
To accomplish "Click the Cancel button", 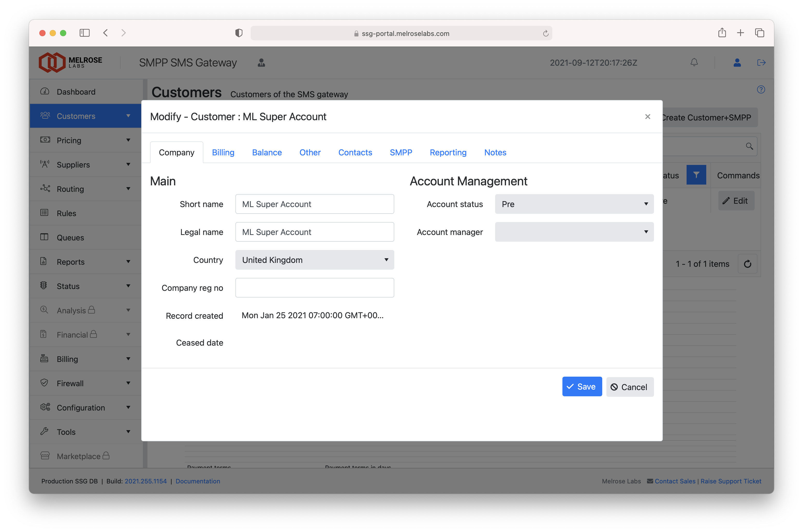I will click(x=629, y=387).
